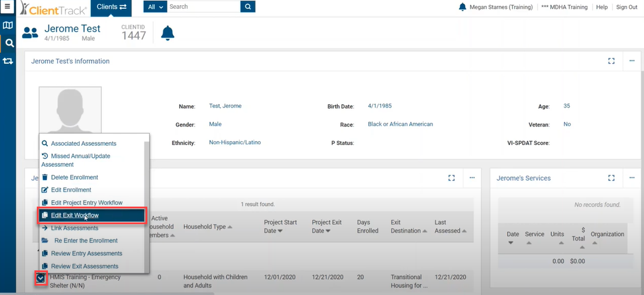Click the Sign Out link

click(626, 7)
